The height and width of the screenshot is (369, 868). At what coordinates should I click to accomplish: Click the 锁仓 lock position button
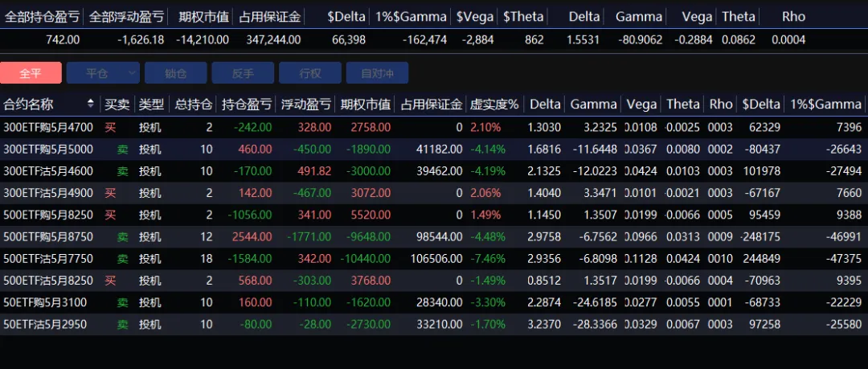[x=175, y=73]
